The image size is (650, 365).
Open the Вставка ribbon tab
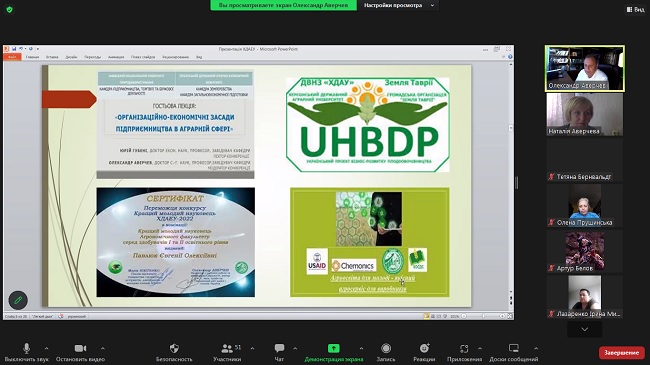(52, 57)
